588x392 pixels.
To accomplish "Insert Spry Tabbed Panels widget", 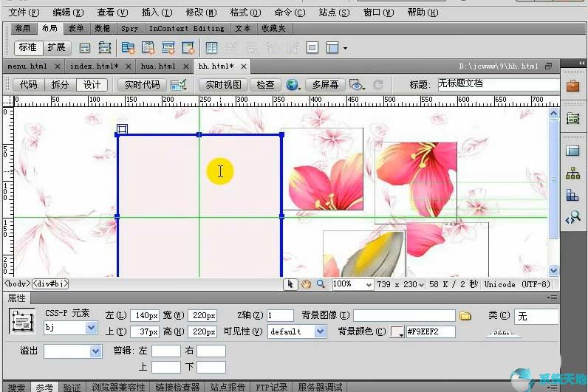I will [x=148, y=47].
